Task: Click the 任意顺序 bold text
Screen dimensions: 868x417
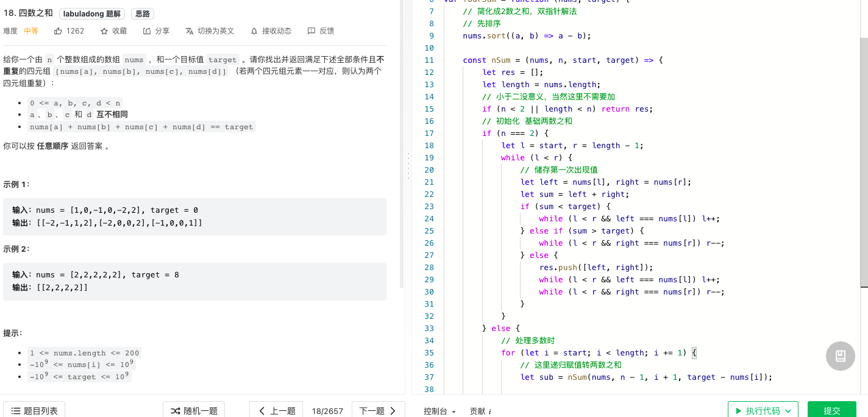Action: click(x=52, y=146)
